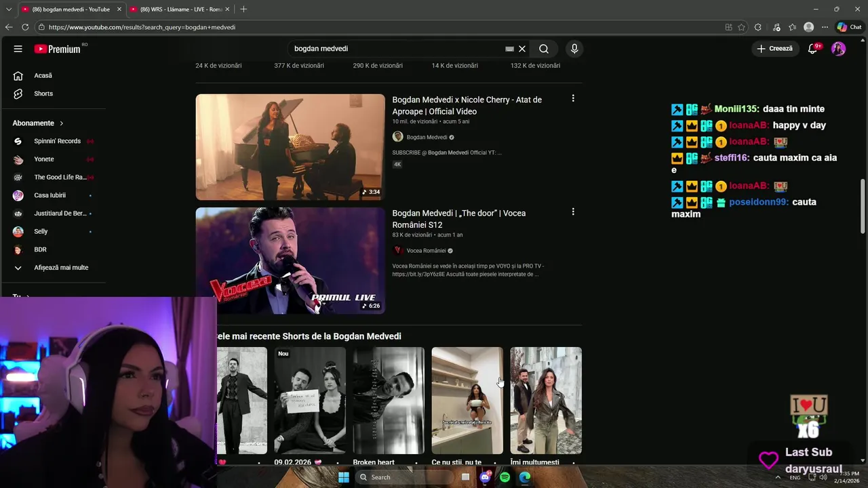Image resolution: width=868 pixels, height=488 pixels.
Task: Expand Afișează mai multe subscriptions
Action: pyautogui.click(x=53, y=268)
